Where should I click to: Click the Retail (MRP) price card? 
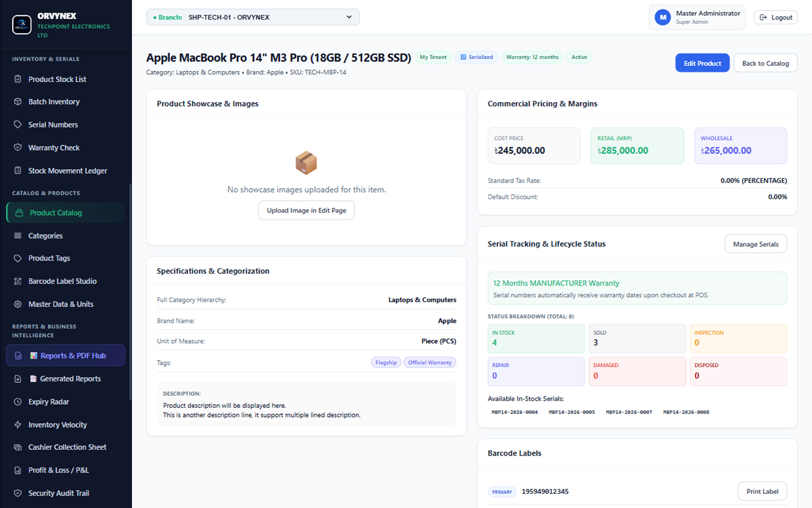click(637, 146)
